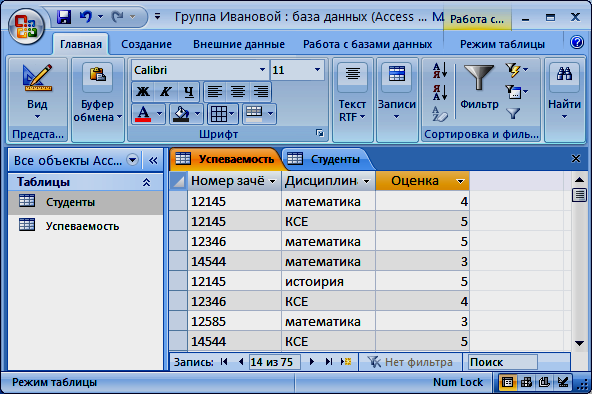Open the fill color dropdown arrow
This screenshot has height=394, width=592.
[x=197, y=114]
